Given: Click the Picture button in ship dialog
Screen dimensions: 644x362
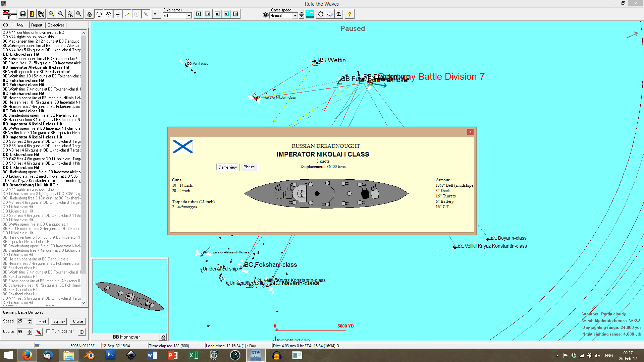Looking at the screenshot, I should point(249,167).
